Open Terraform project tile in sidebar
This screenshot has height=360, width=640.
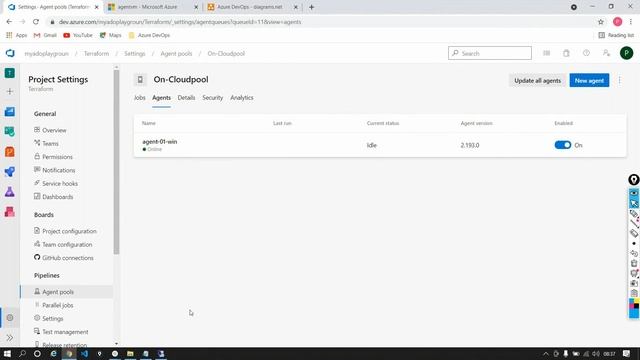click(10, 73)
